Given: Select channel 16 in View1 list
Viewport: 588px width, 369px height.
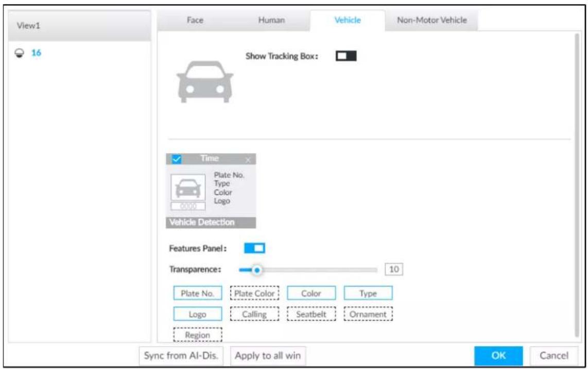Looking at the screenshot, I should point(36,53).
